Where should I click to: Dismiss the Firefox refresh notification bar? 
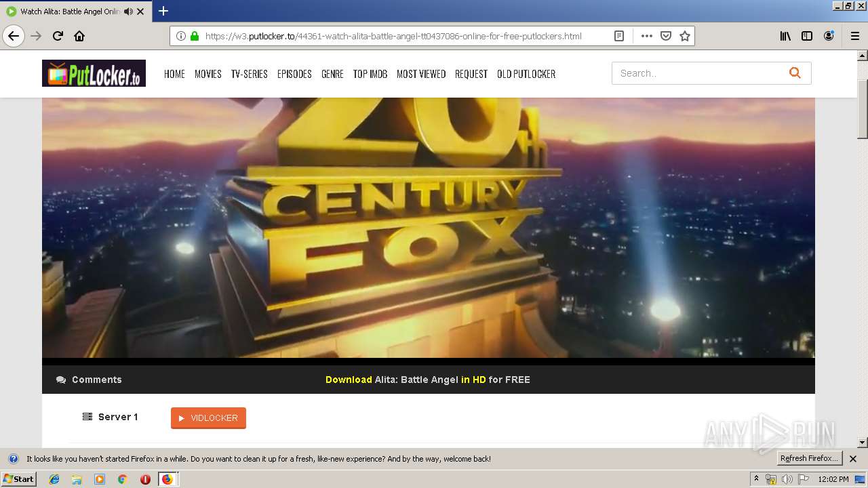pyautogui.click(x=853, y=459)
